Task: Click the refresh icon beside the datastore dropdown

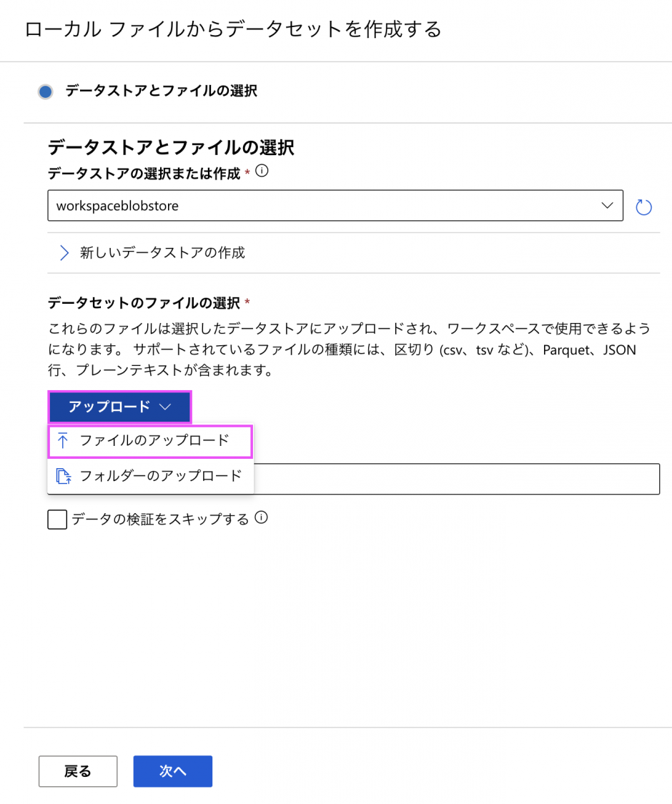Action: [643, 207]
